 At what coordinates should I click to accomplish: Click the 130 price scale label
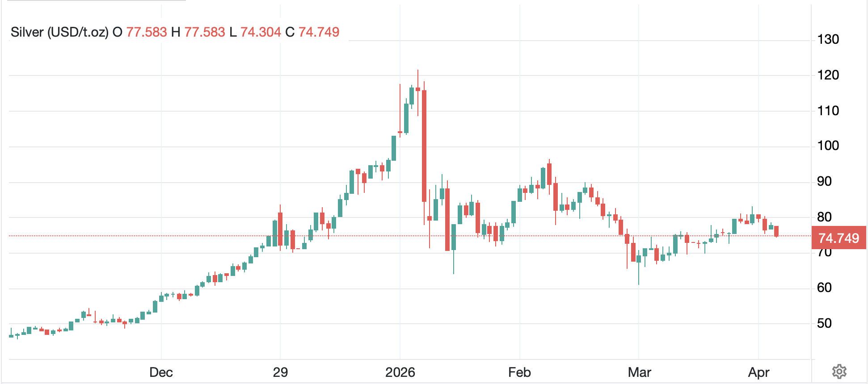pyautogui.click(x=828, y=39)
